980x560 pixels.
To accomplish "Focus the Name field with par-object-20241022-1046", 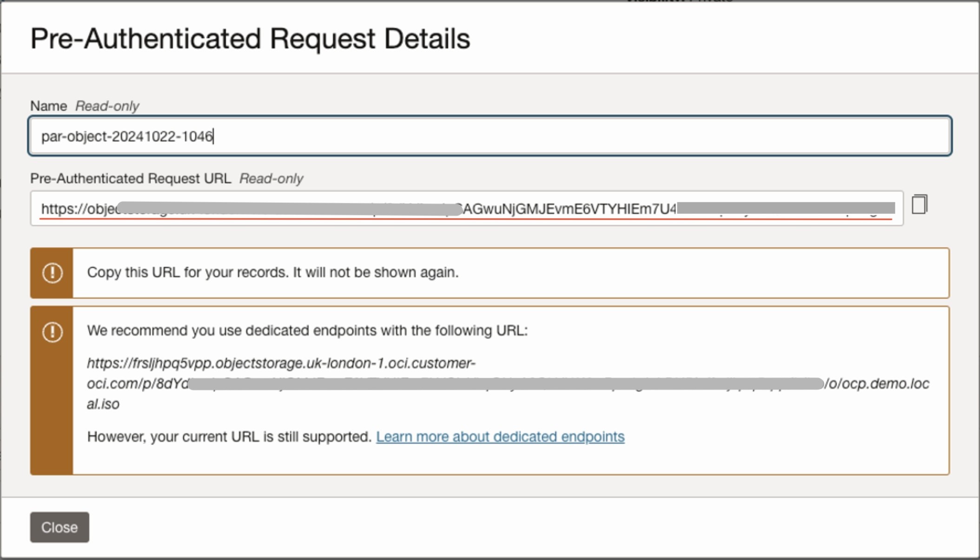I will click(x=489, y=136).
